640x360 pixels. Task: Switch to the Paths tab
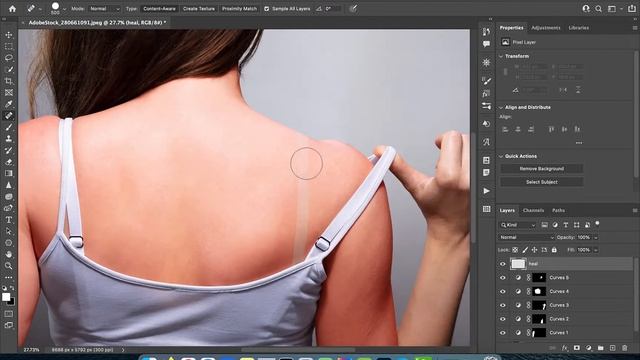(x=558, y=210)
